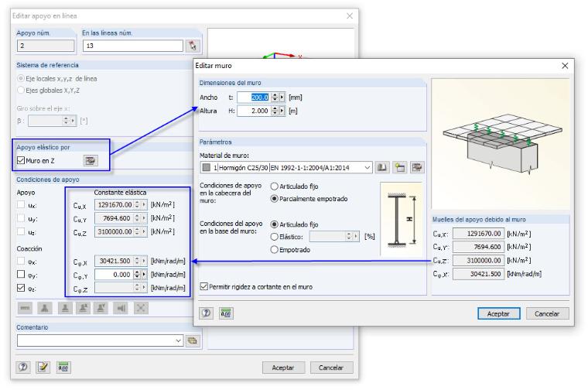Open material library icon in Editar muro
The image size is (588, 390).
(x=381, y=167)
